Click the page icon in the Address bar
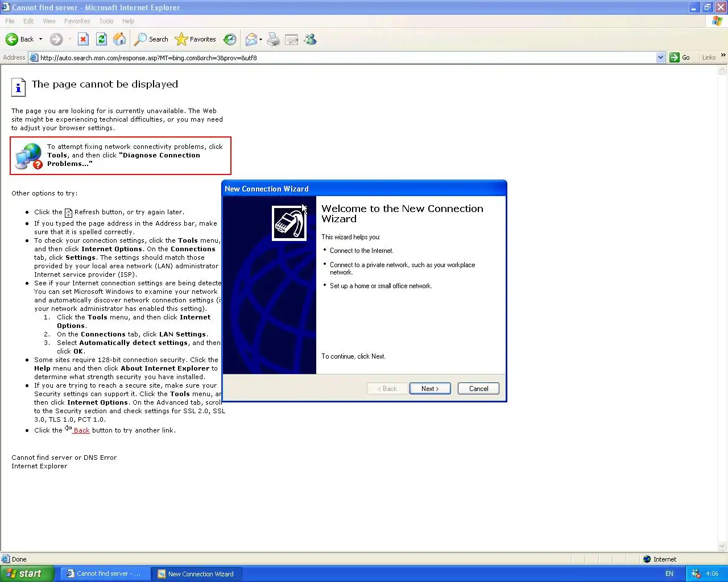Image resolution: width=728 pixels, height=582 pixels. coord(34,57)
